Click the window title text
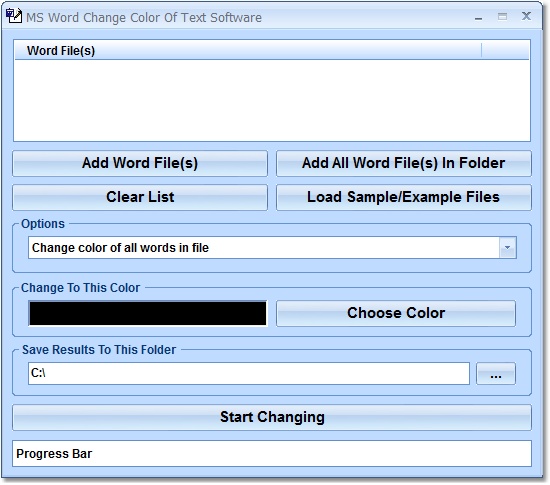The height and width of the screenshot is (485, 550). tap(144, 18)
